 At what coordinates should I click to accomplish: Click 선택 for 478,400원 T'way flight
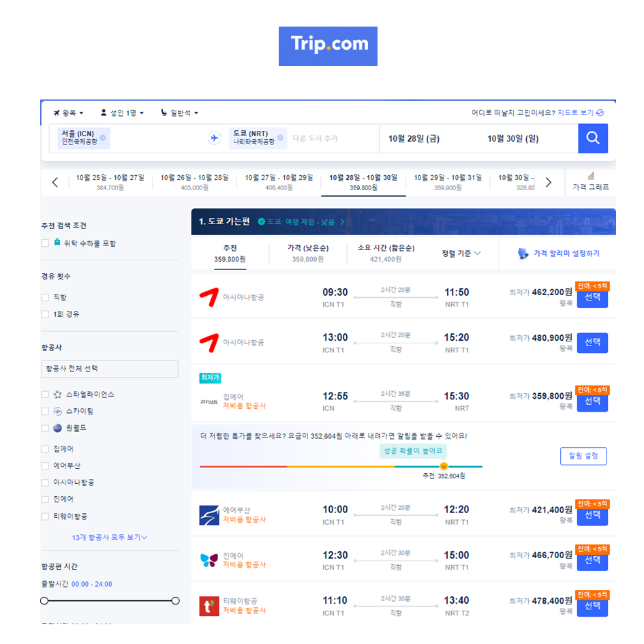(592, 607)
